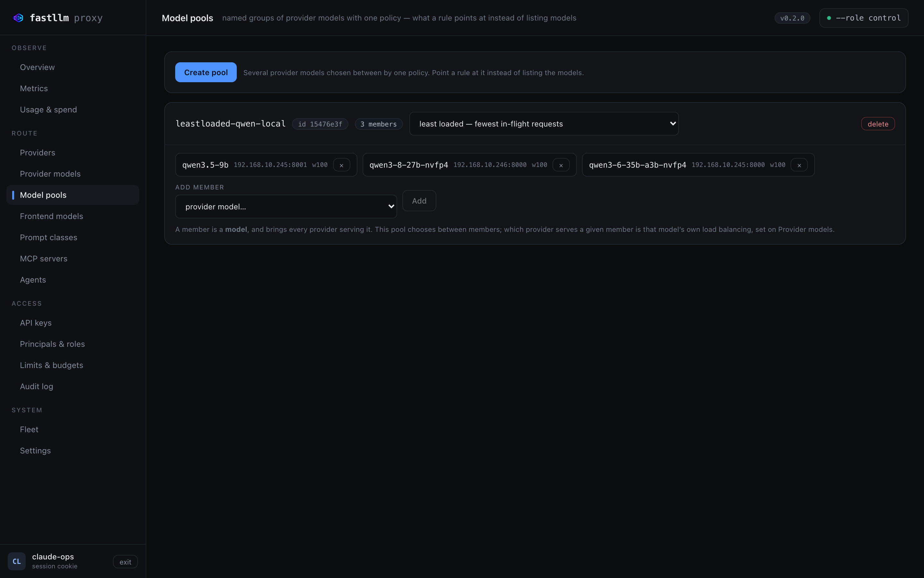Click the claude-ops username
This screenshot has height=578, width=924.
53,556
